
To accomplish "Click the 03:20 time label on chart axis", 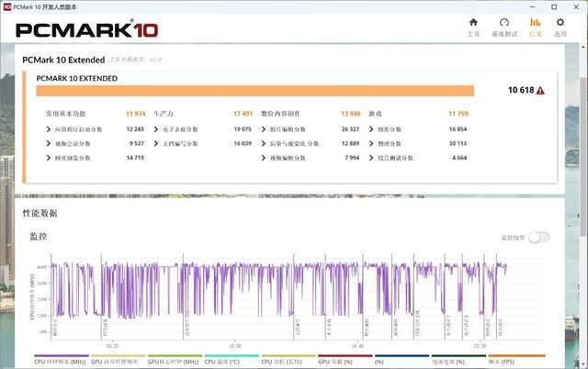I will coord(112,346).
